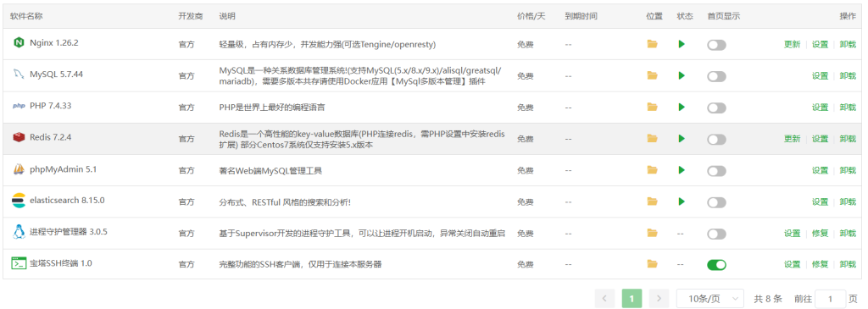Click the elasticsearch logo icon
The width and height of the screenshot is (868, 309).
[x=19, y=201]
